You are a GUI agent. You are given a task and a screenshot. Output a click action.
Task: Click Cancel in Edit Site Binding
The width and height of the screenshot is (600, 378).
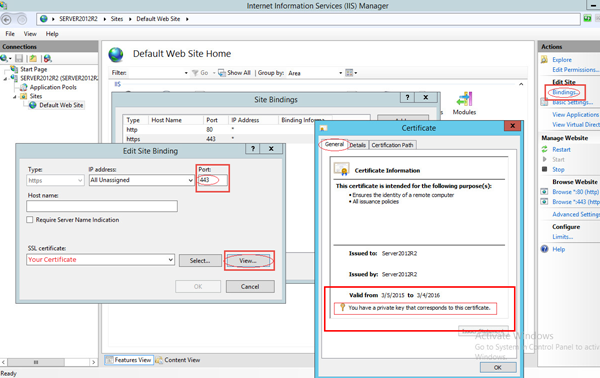click(250, 287)
